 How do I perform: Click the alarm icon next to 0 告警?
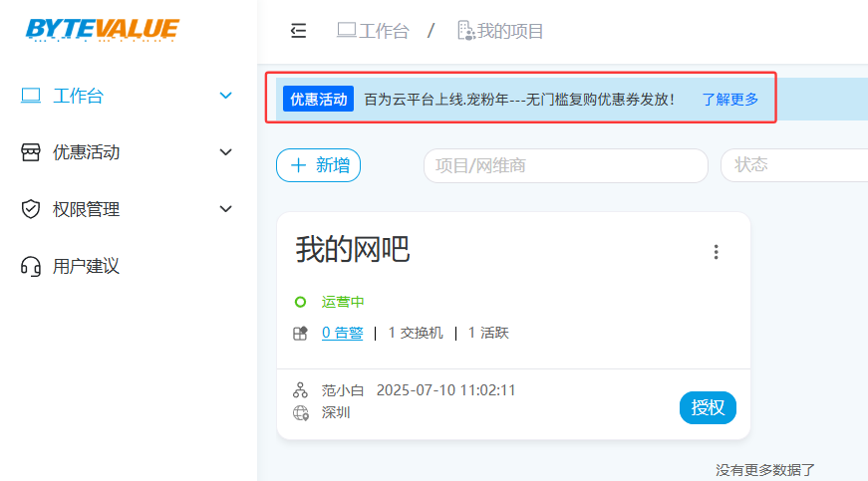tap(300, 334)
